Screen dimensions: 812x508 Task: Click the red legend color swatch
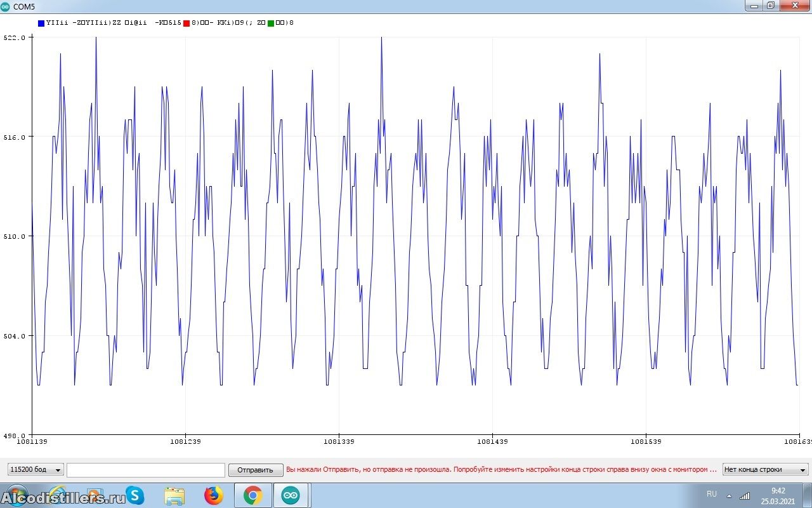tap(187, 23)
